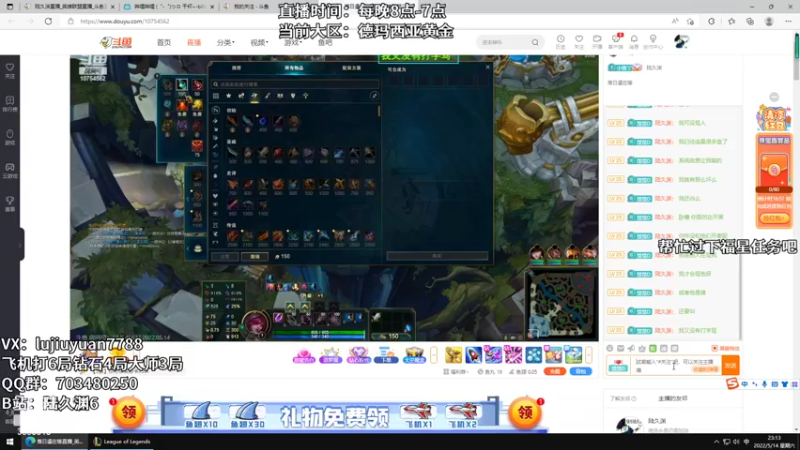Expand the collapsed left sidebar handle
The image size is (800, 450).
click(21, 245)
